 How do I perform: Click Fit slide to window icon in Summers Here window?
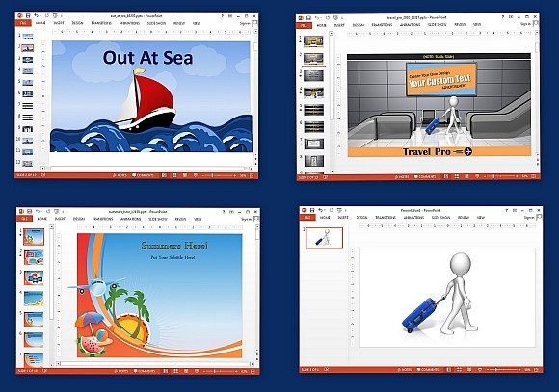tap(253, 371)
